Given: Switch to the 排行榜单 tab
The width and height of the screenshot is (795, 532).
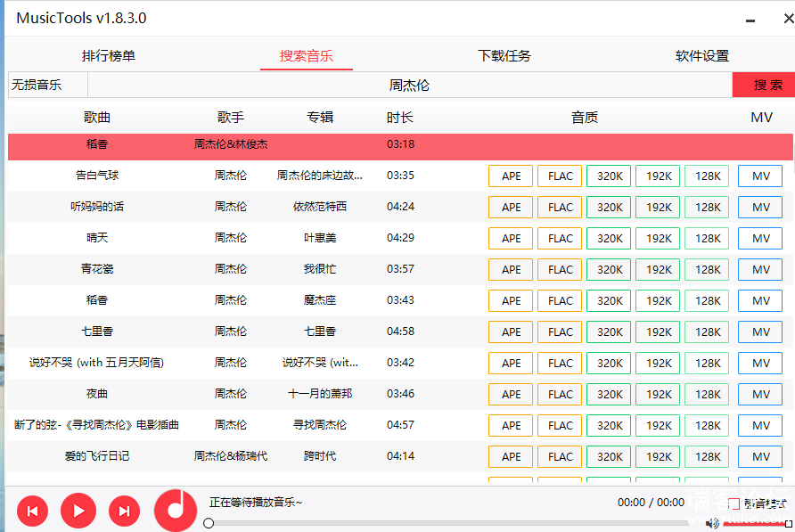Looking at the screenshot, I should point(109,56).
